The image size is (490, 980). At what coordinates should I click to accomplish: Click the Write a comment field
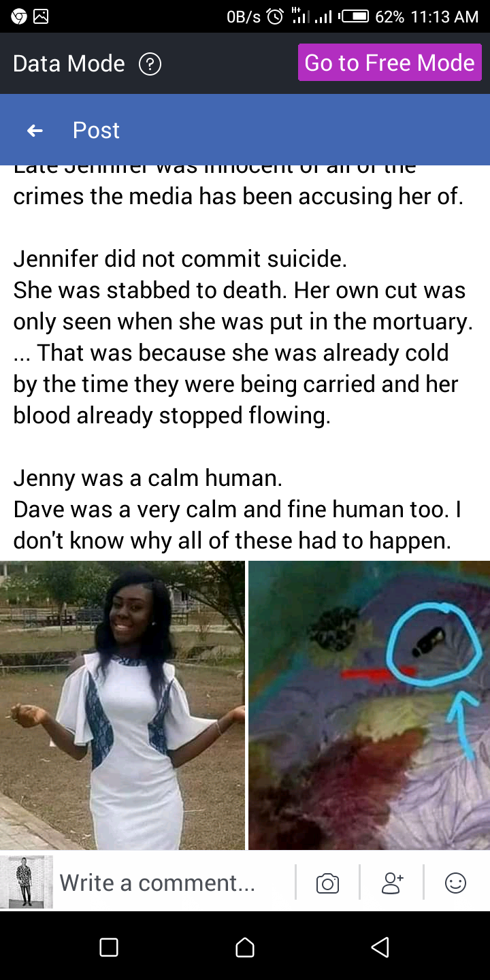pos(174,883)
